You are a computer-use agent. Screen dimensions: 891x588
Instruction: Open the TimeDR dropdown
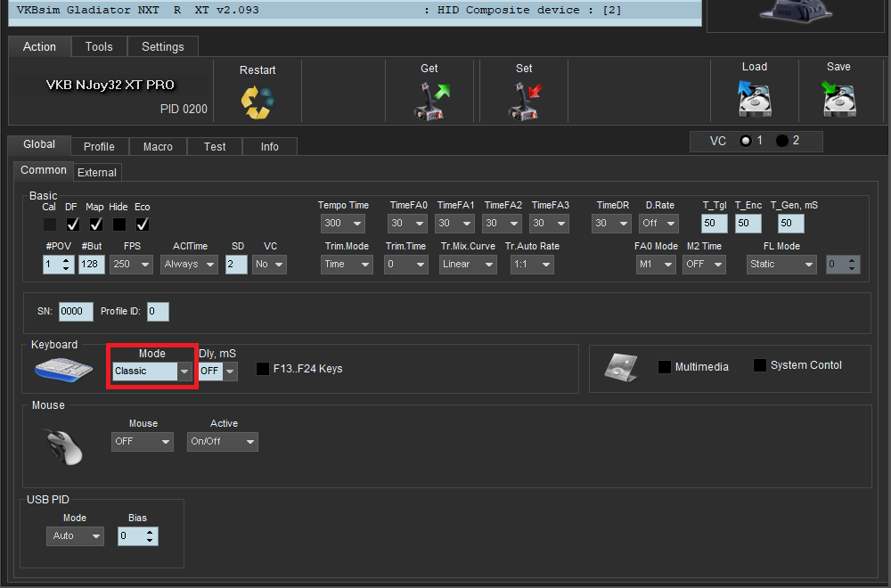(611, 224)
